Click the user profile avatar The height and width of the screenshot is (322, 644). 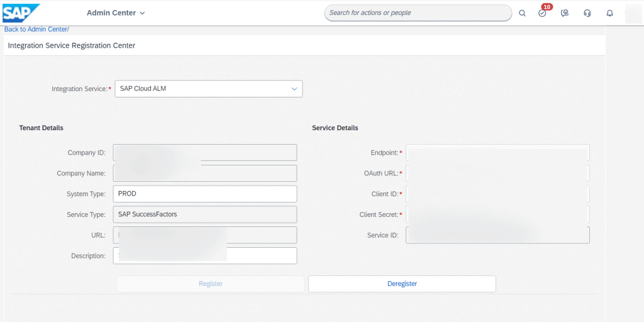(633, 13)
